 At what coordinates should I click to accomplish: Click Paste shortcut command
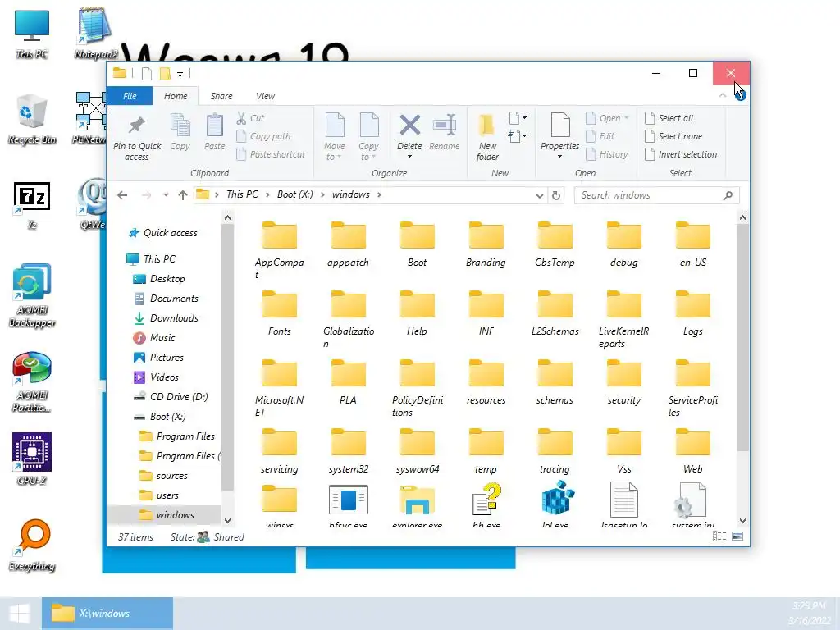(271, 154)
